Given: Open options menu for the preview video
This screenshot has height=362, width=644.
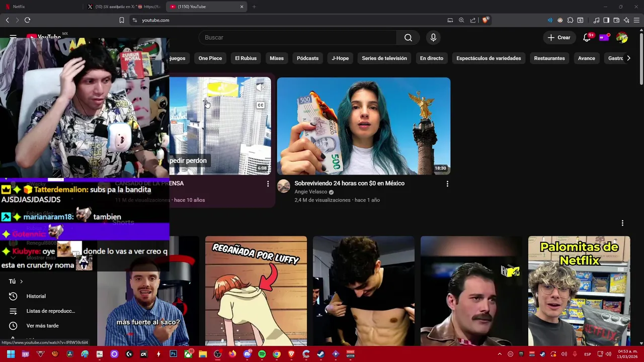Looking at the screenshot, I should [268, 184].
